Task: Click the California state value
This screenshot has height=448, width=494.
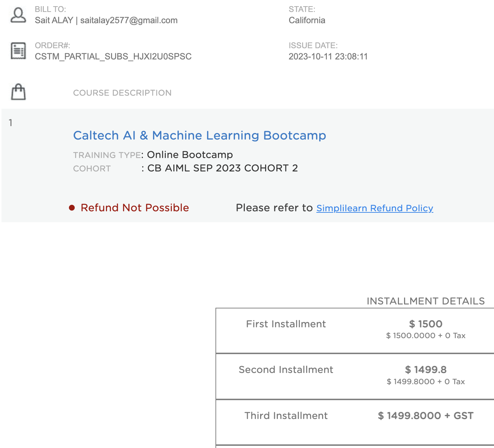Action: click(307, 20)
